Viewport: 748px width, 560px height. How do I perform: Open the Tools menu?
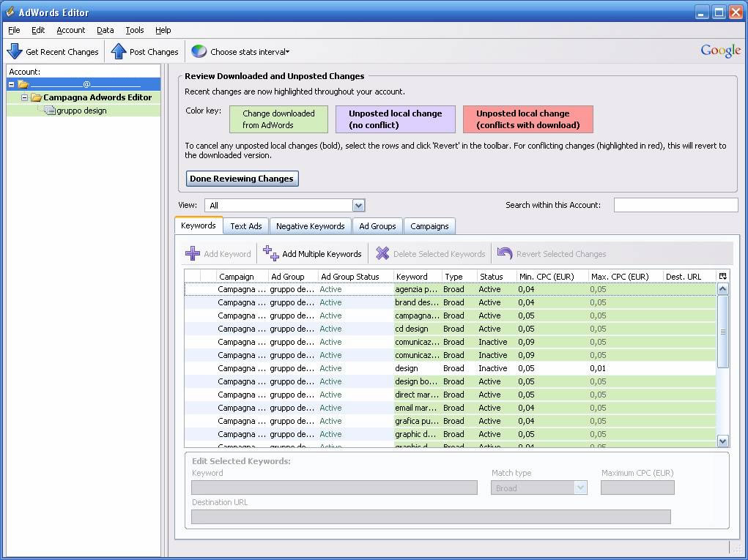click(x=135, y=30)
